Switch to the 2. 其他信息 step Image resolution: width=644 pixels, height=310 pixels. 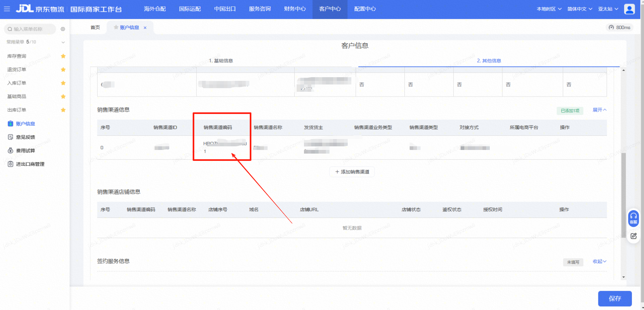(489, 61)
